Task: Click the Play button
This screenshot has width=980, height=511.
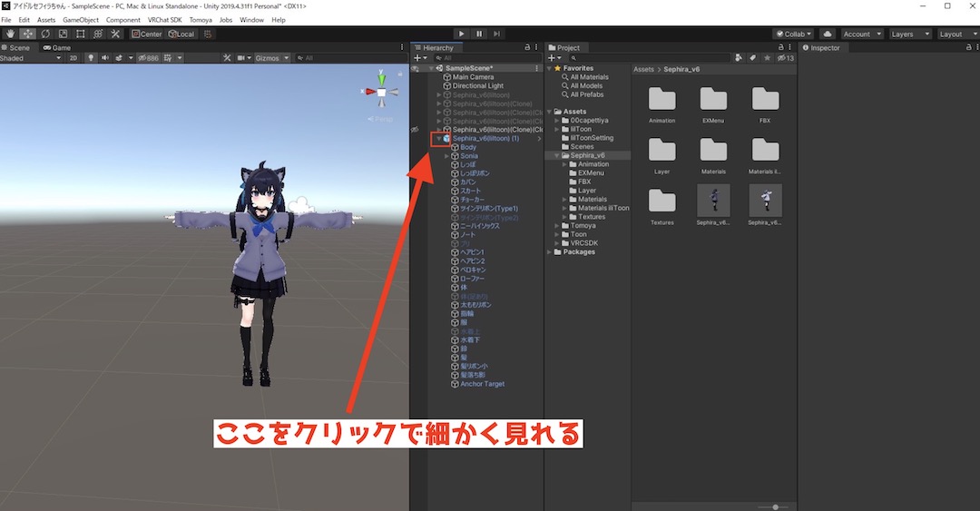Action: tap(461, 34)
